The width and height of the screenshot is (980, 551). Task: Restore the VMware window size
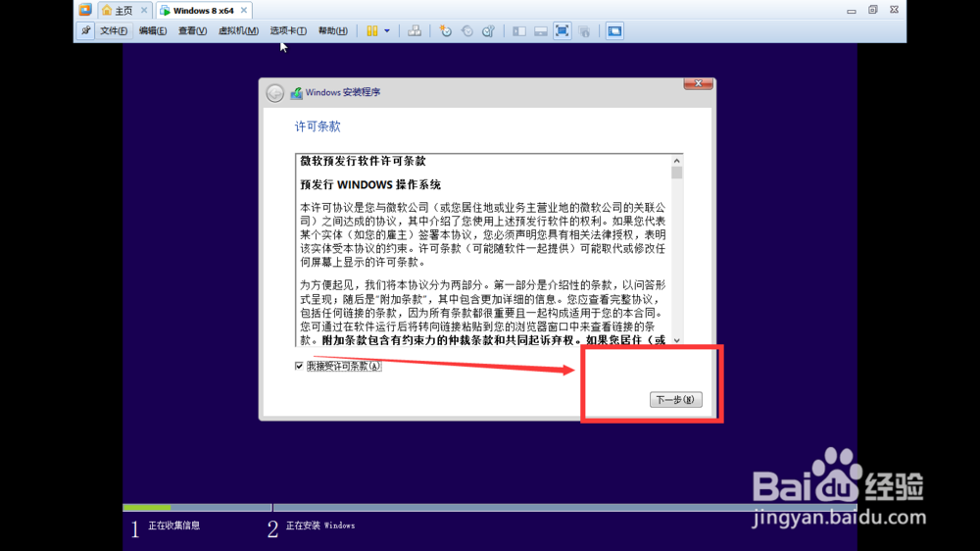[872, 10]
